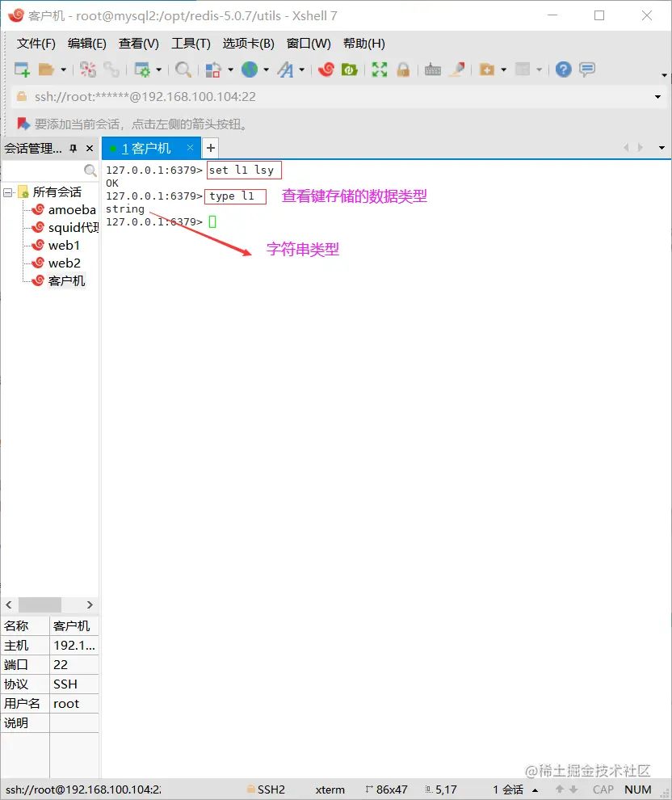Expand the Font dropdown arrow
This screenshot has height=800, width=672.
[x=302, y=69]
